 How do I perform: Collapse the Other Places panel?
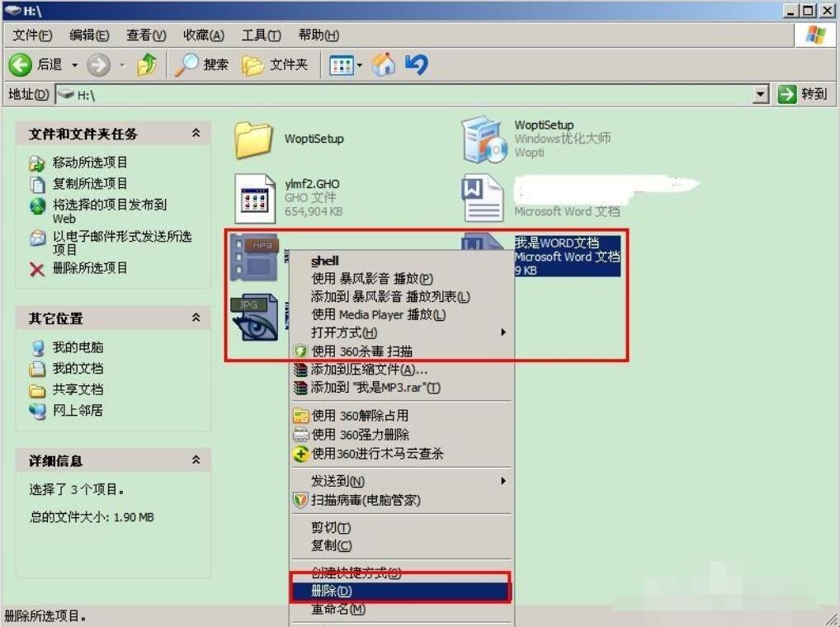pyautogui.click(x=196, y=318)
